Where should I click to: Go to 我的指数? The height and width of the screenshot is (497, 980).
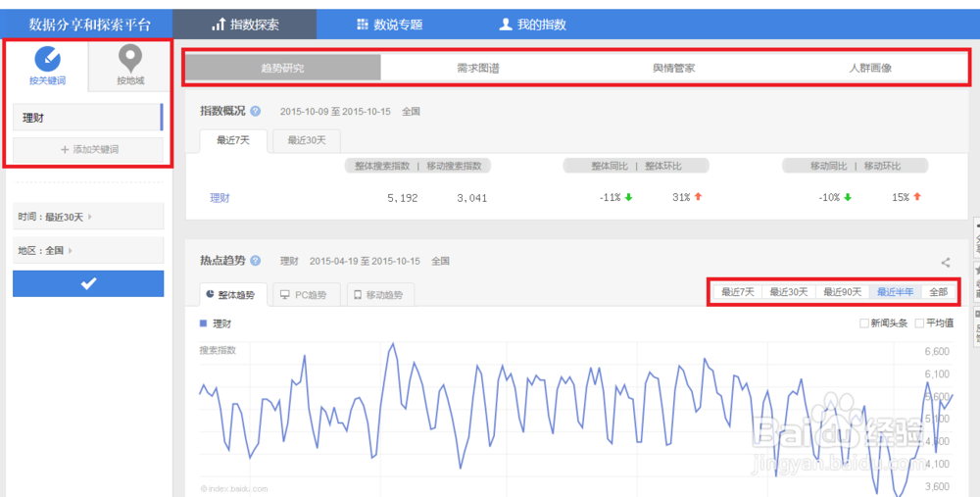532,25
